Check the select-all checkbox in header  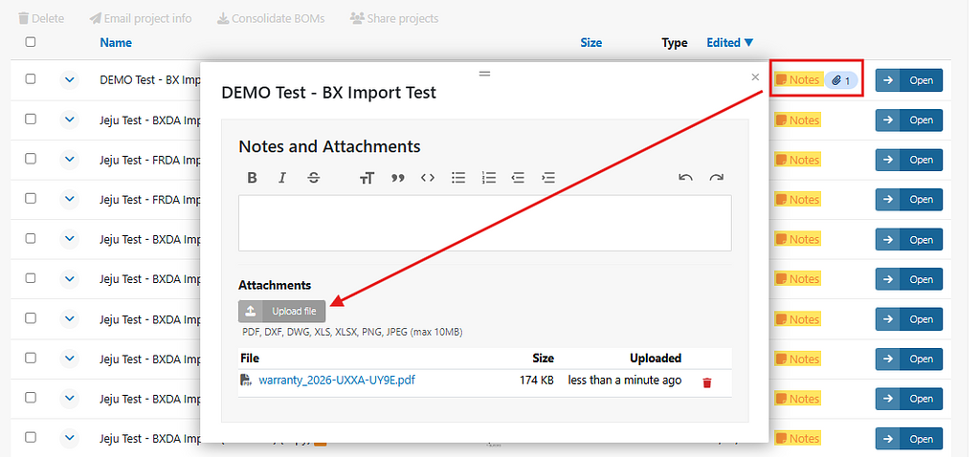[x=31, y=42]
